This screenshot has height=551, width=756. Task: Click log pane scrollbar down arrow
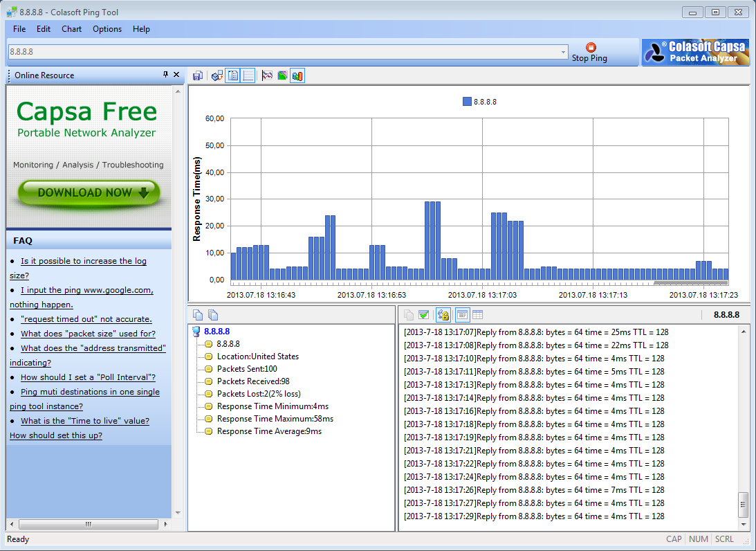point(744,524)
